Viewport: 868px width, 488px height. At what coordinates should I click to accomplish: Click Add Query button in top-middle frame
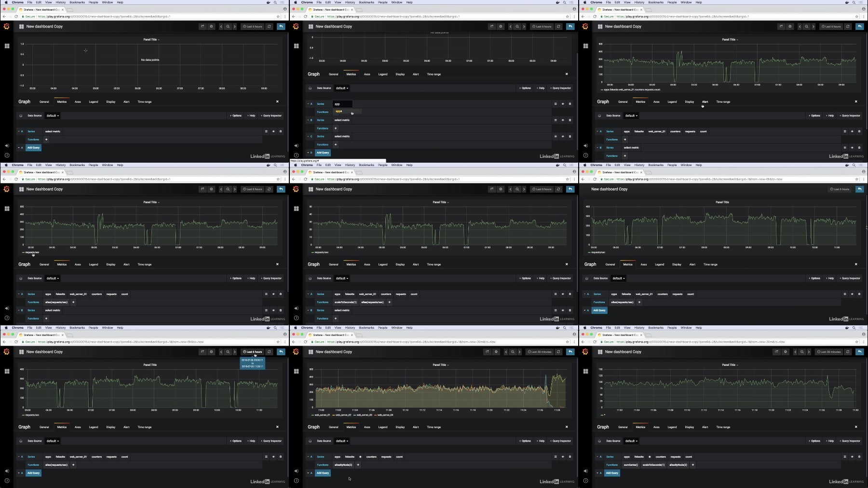click(x=323, y=153)
